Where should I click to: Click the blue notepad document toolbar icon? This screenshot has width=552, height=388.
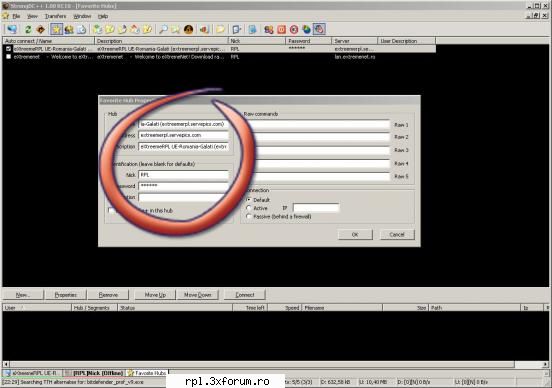[252, 29]
